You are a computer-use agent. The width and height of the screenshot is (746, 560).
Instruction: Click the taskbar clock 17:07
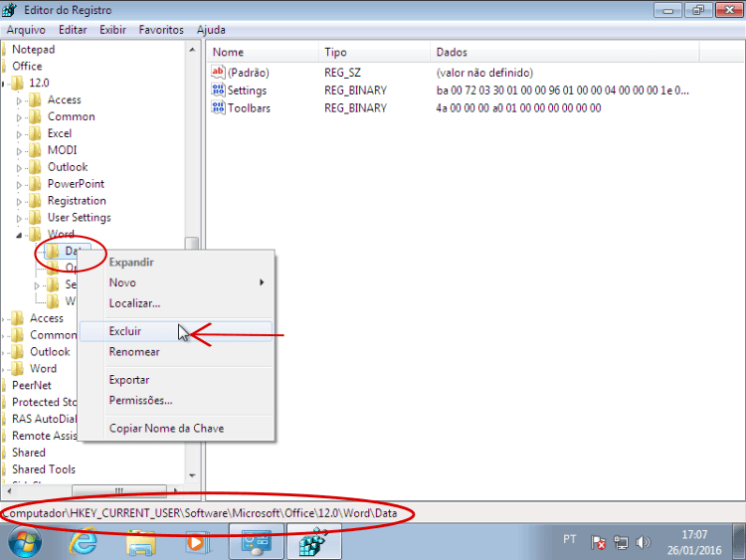(x=694, y=534)
